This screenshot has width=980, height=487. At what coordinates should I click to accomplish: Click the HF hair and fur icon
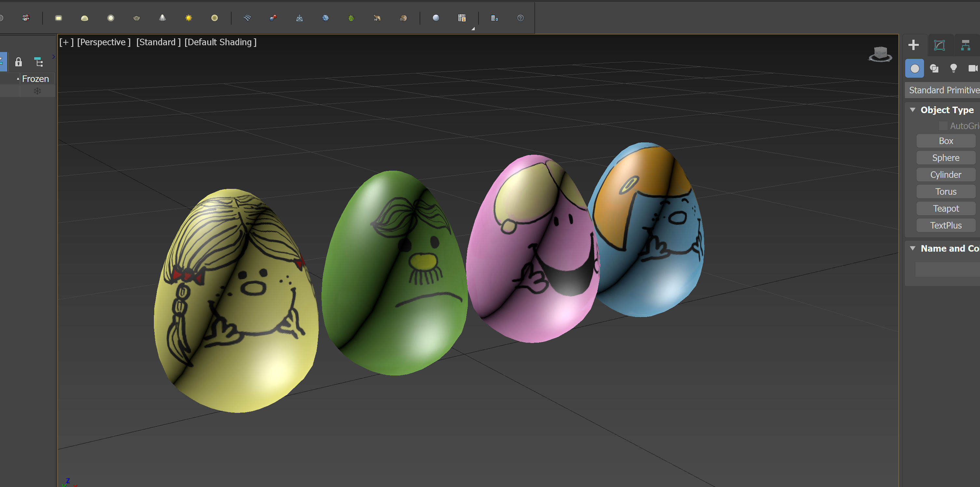[x=377, y=18]
